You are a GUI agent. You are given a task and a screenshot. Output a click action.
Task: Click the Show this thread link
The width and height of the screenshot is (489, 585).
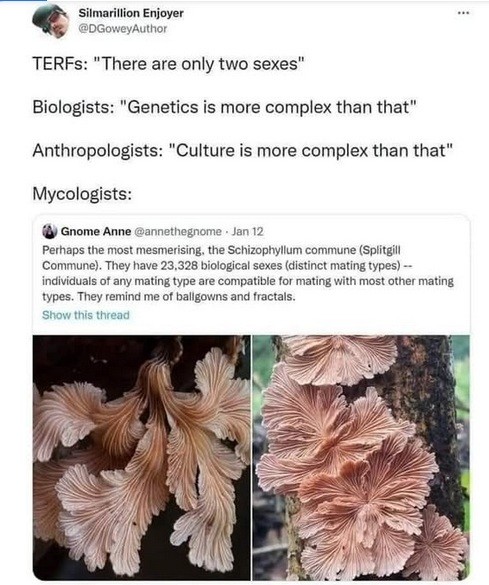(x=86, y=315)
